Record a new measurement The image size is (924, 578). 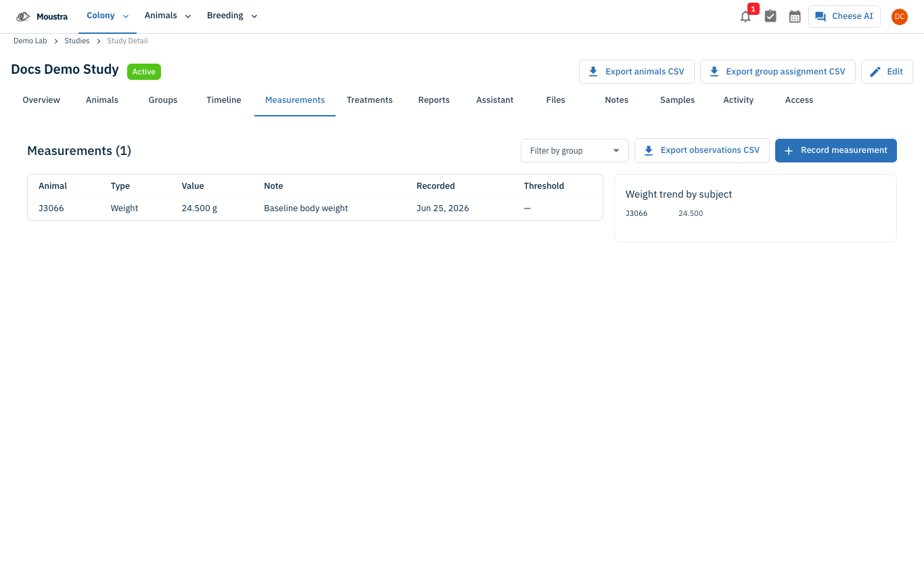(x=836, y=150)
